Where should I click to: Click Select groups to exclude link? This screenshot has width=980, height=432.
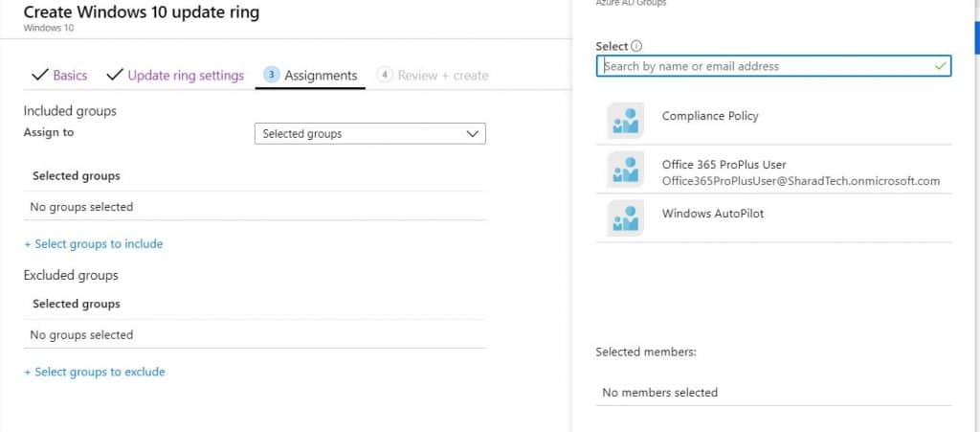point(95,372)
